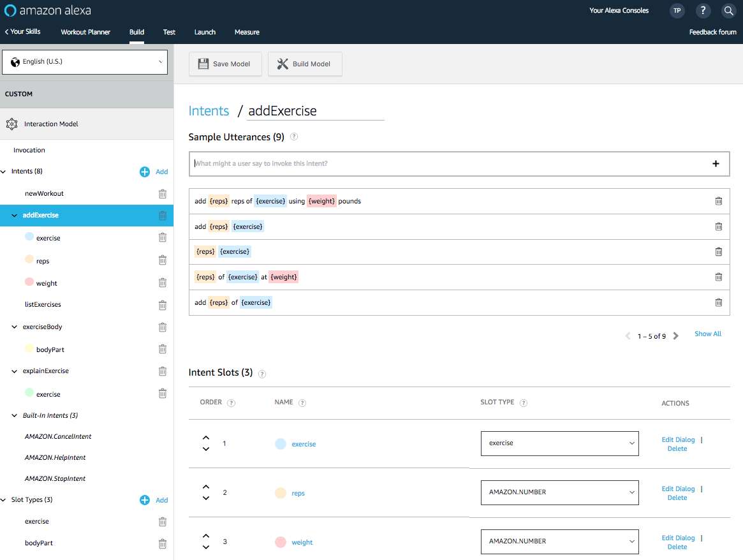Screen dimensions: 743x560
Task: Click the Interaction Model gear icon
Action: point(12,124)
